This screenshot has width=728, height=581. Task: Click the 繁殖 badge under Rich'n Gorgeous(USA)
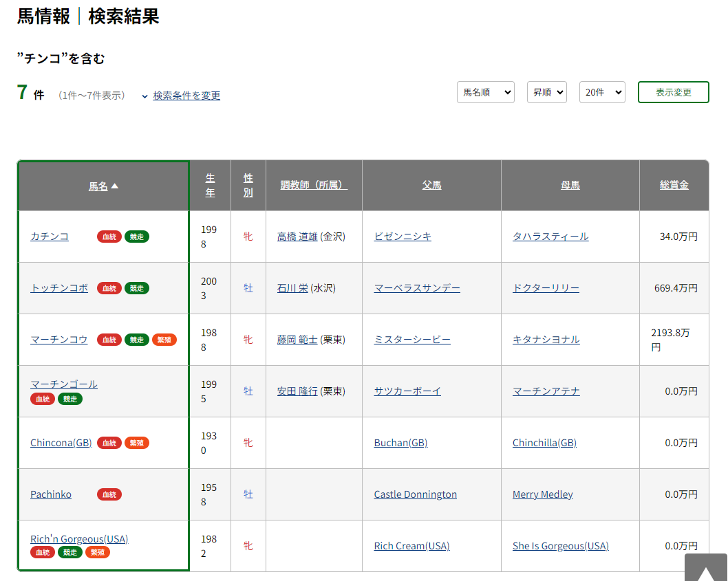point(98,552)
